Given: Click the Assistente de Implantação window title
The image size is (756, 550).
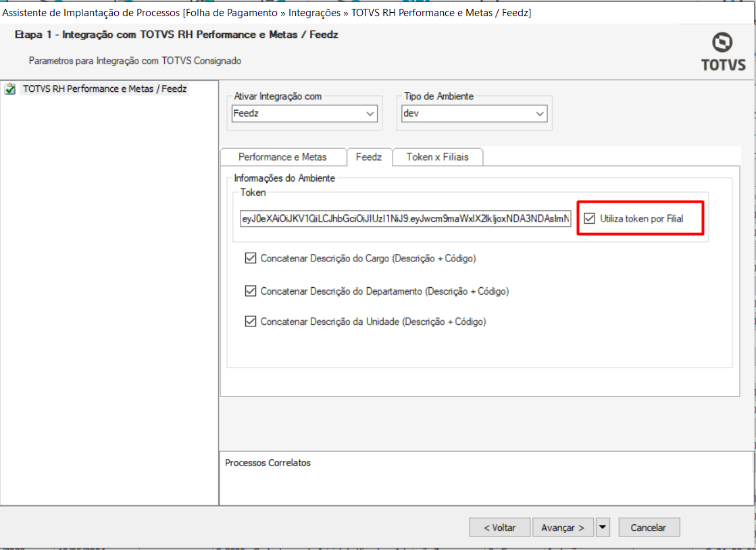Looking at the screenshot, I should (267, 13).
